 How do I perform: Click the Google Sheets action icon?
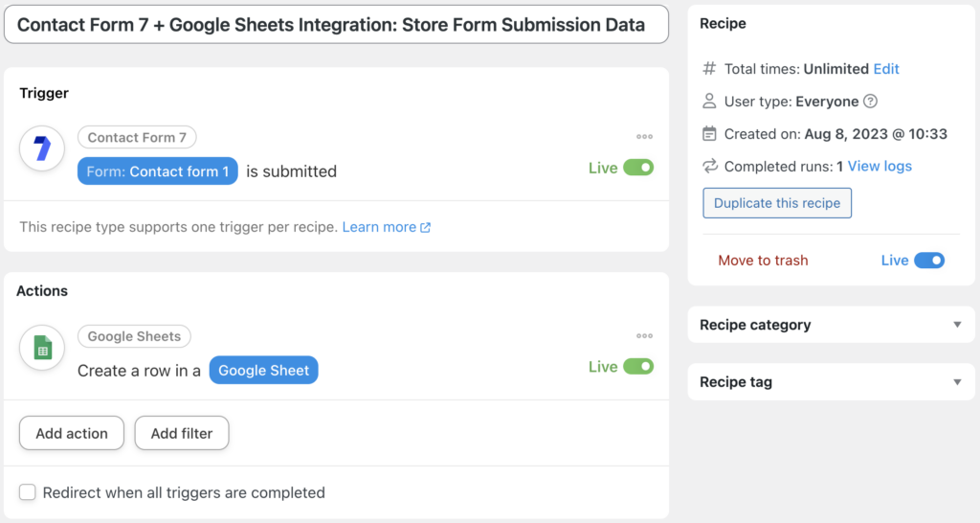(x=42, y=348)
